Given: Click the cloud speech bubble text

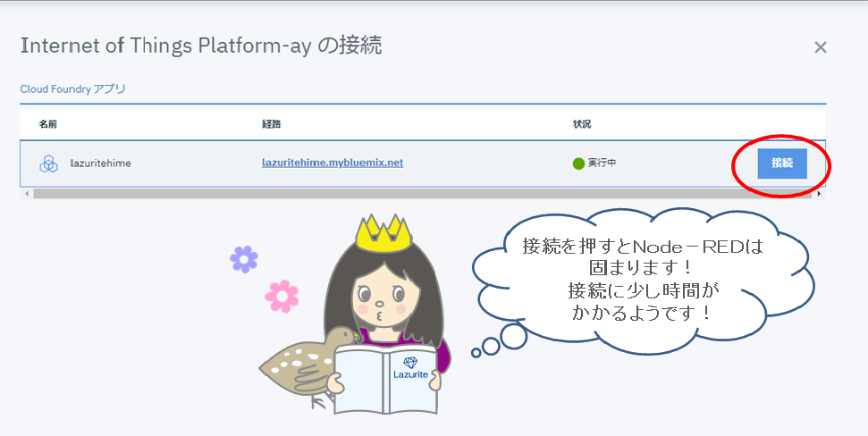Looking at the screenshot, I should (x=642, y=280).
